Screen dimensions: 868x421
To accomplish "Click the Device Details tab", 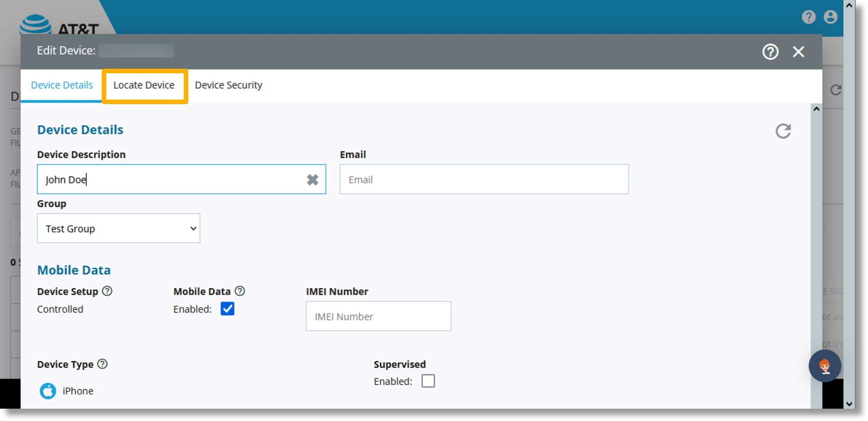I will pos(62,85).
